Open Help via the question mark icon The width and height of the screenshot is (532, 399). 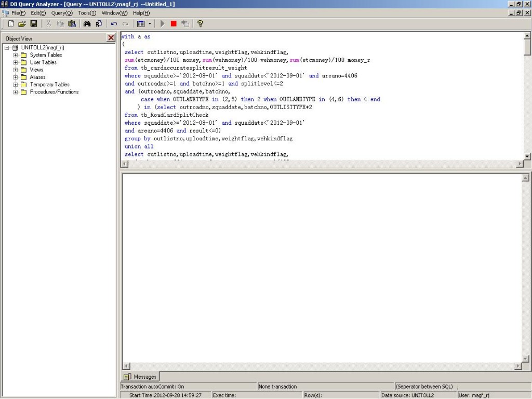(200, 23)
